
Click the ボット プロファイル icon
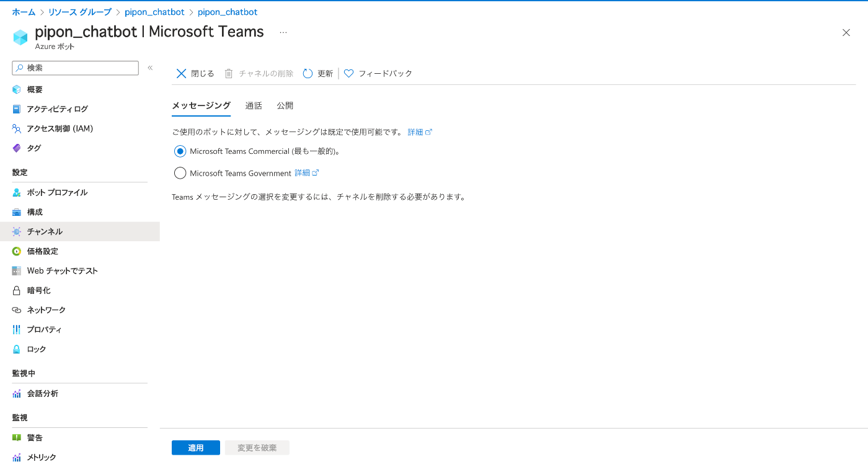point(17,192)
